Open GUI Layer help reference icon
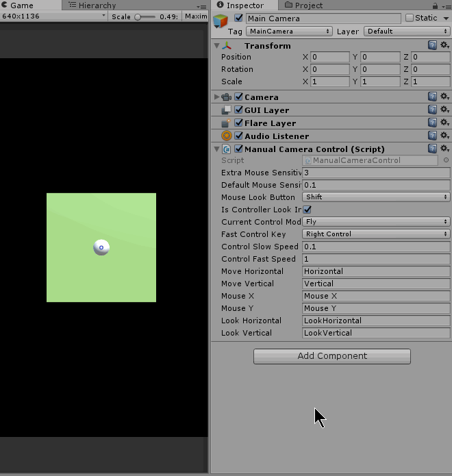Image resolution: width=452 pixels, height=476 pixels. 432,110
